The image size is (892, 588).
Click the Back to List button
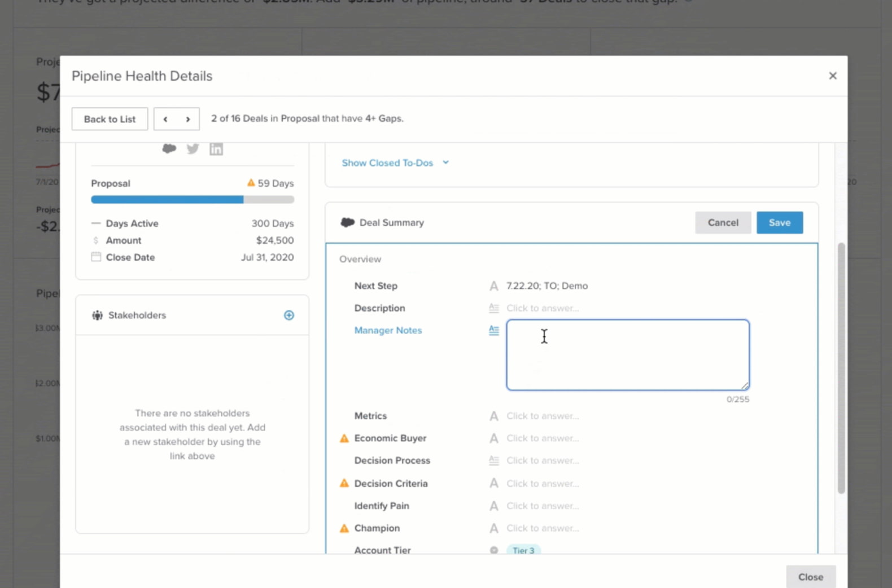[110, 119]
